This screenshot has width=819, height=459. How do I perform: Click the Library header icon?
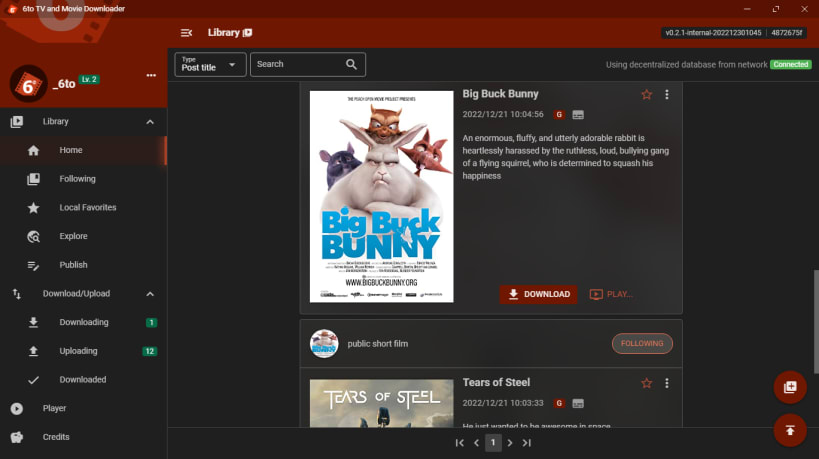(248, 33)
